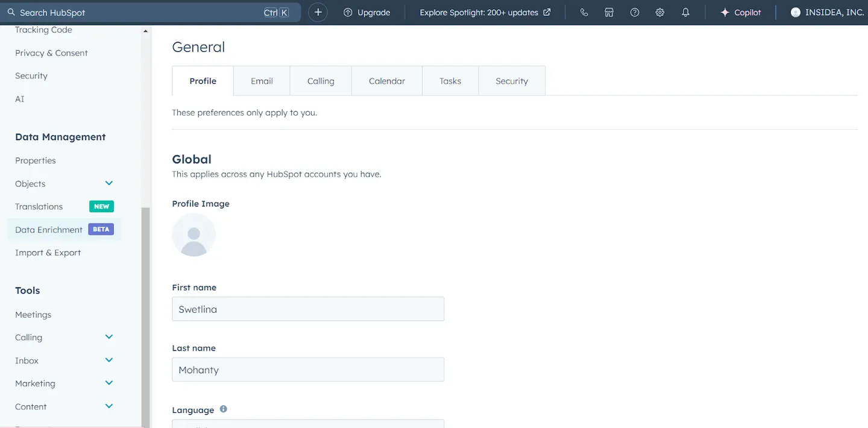The height and width of the screenshot is (428, 868).
Task: Expand the Marketing sidebar section
Action: (108, 383)
